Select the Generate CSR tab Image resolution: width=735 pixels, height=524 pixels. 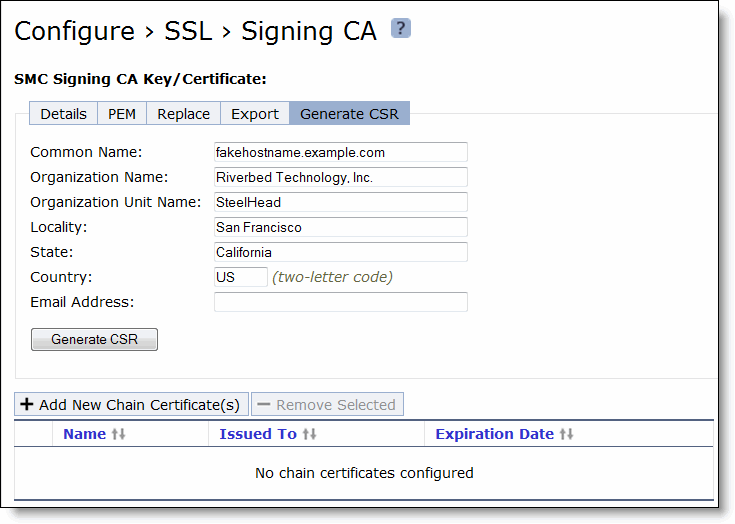(349, 113)
